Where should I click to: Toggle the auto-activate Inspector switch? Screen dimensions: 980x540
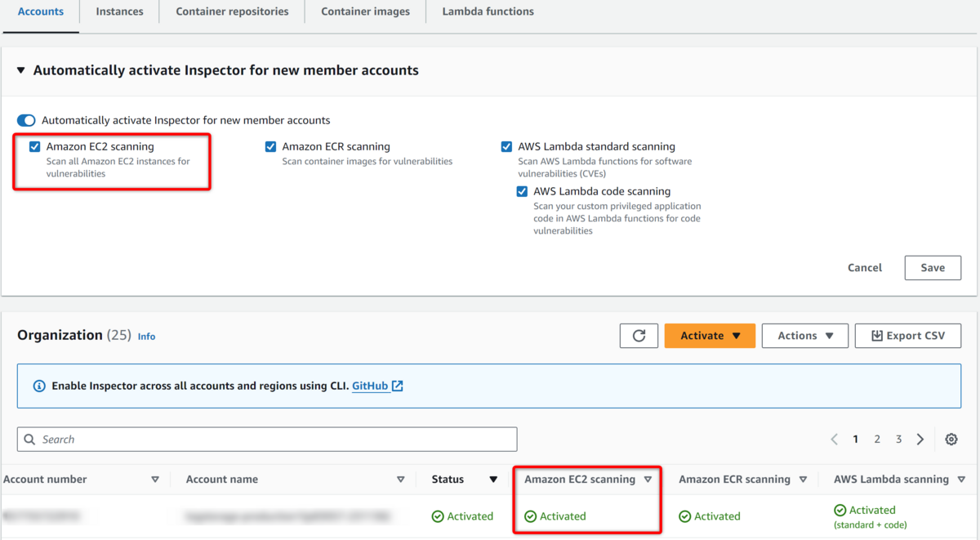[x=27, y=120]
